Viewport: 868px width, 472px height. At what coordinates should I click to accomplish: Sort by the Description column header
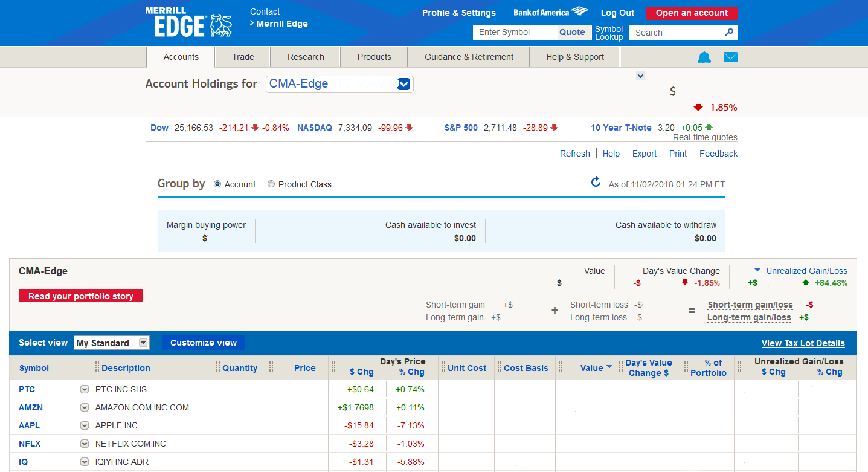(126, 368)
